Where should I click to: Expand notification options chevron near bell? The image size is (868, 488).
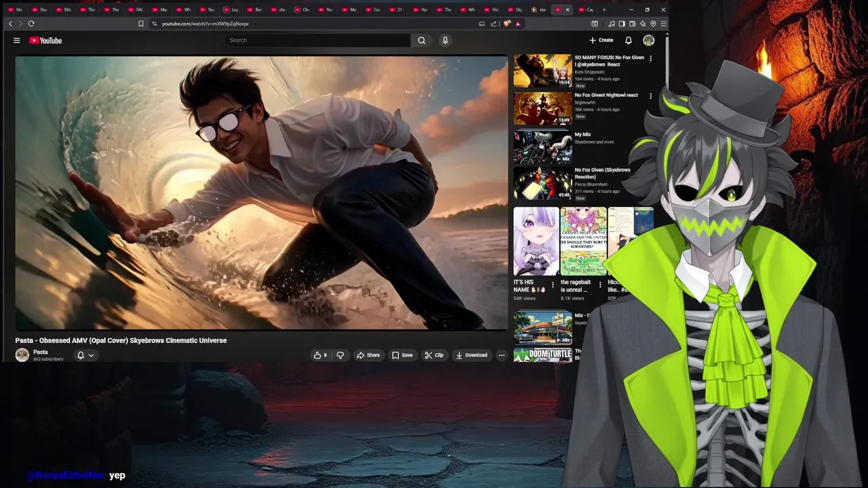91,355
